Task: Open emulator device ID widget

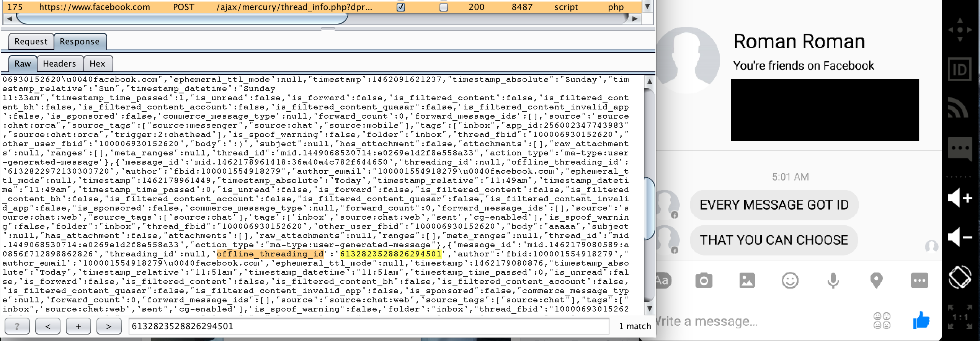Action: pyautogui.click(x=960, y=69)
